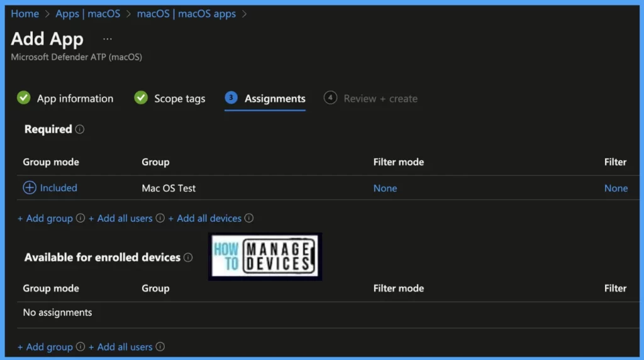Click the step 4 Review circle icon
This screenshot has width=644, height=360.
[x=330, y=98]
